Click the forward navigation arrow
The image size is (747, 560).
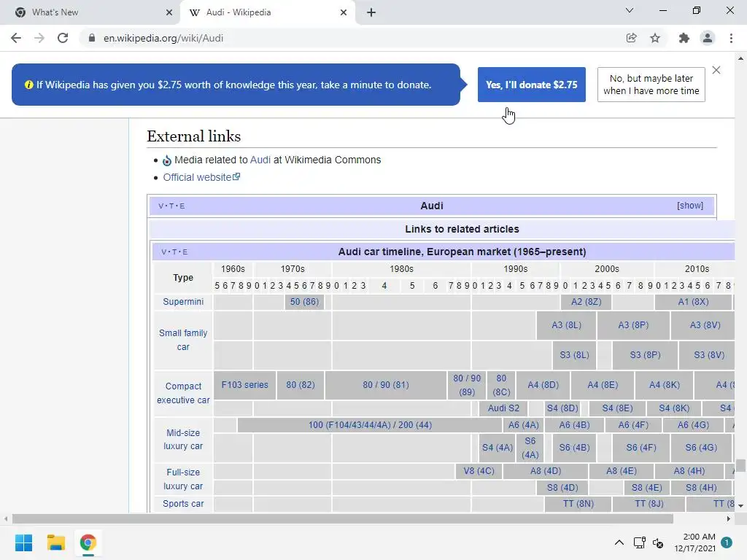point(39,38)
